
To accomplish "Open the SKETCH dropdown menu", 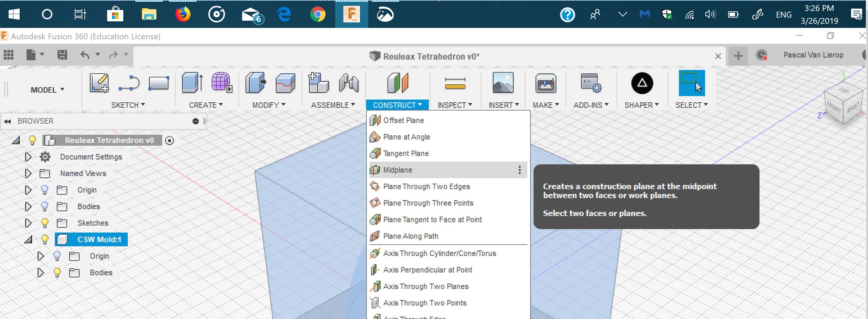I will (x=128, y=105).
